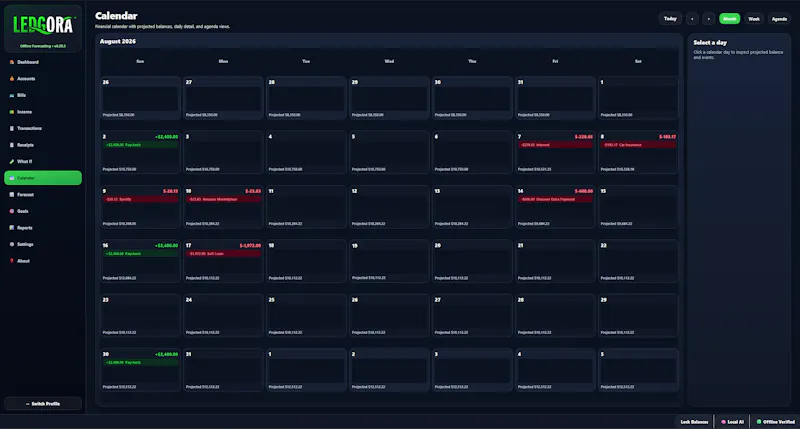Click the +$2,400.00 total on August 16
The image size is (800, 429).
point(167,245)
